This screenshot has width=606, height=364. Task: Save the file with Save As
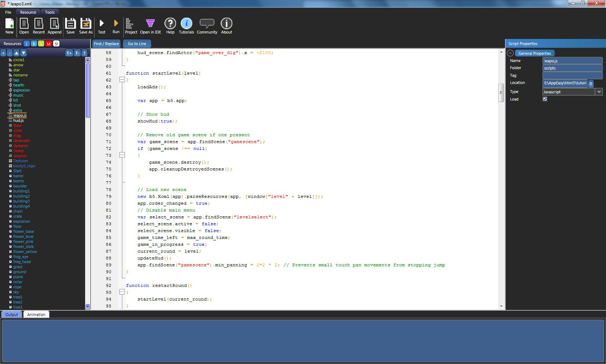tap(85, 25)
